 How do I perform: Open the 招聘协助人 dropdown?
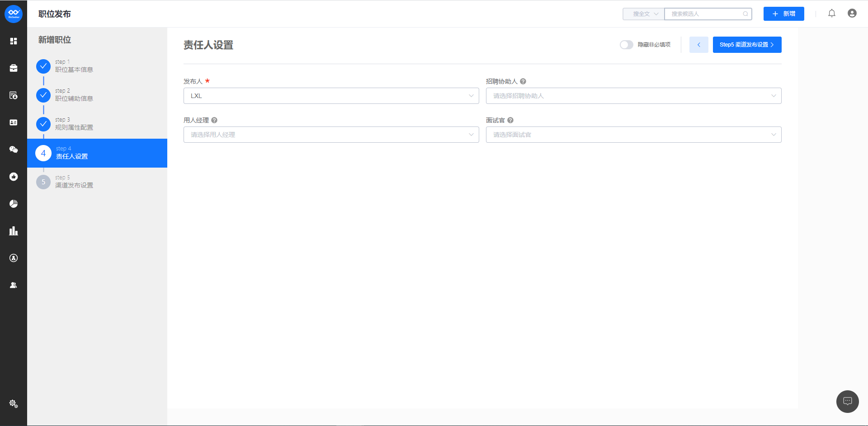[633, 96]
